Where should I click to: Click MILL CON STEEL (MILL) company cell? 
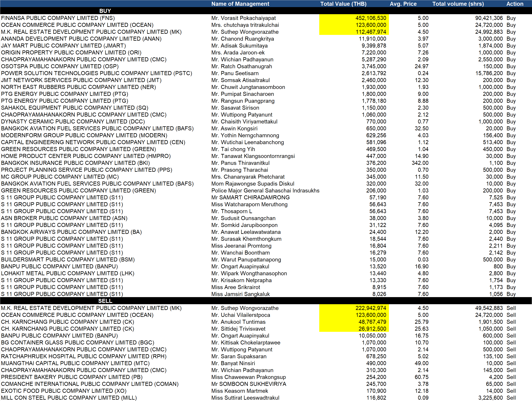pos(69,398)
